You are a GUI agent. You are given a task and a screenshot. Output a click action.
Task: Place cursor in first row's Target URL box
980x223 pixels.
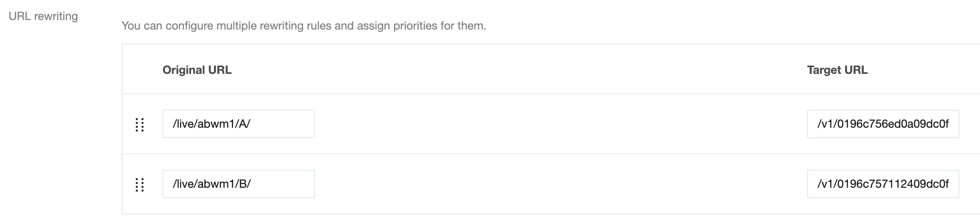click(883, 124)
